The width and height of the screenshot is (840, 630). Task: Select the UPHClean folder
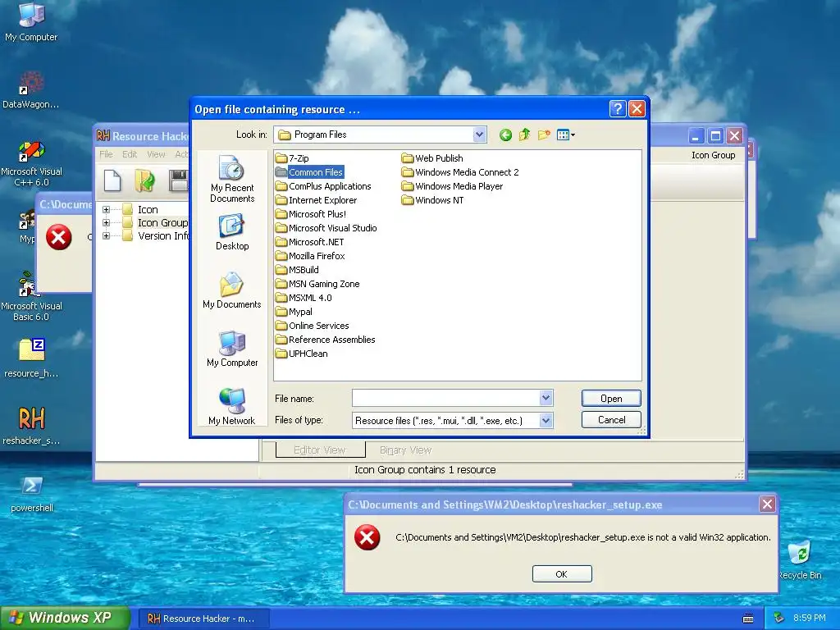tap(302, 354)
